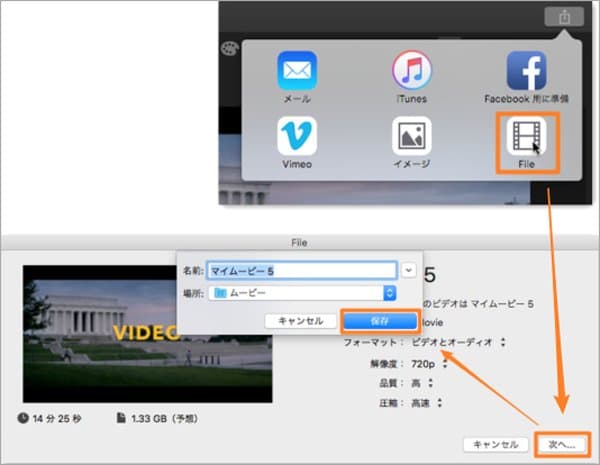Choose the Image (イメージ) export icon
Viewport: 600px width, 465px height.
click(x=411, y=137)
